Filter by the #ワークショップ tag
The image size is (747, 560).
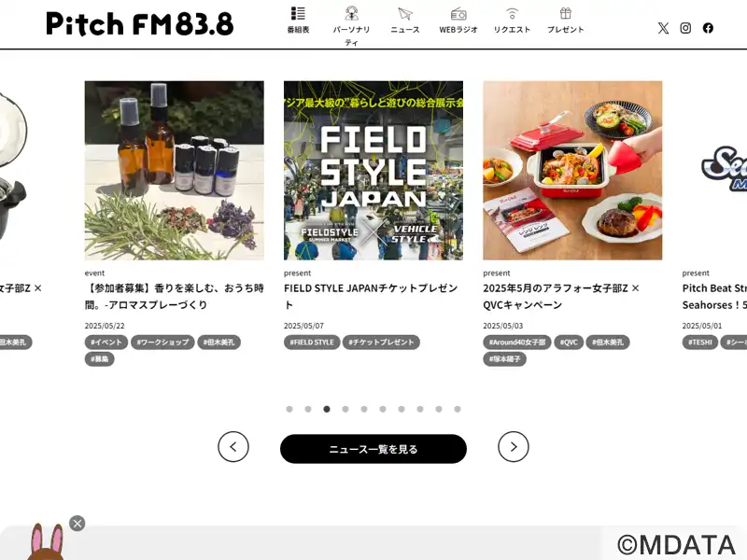pyautogui.click(x=162, y=342)
